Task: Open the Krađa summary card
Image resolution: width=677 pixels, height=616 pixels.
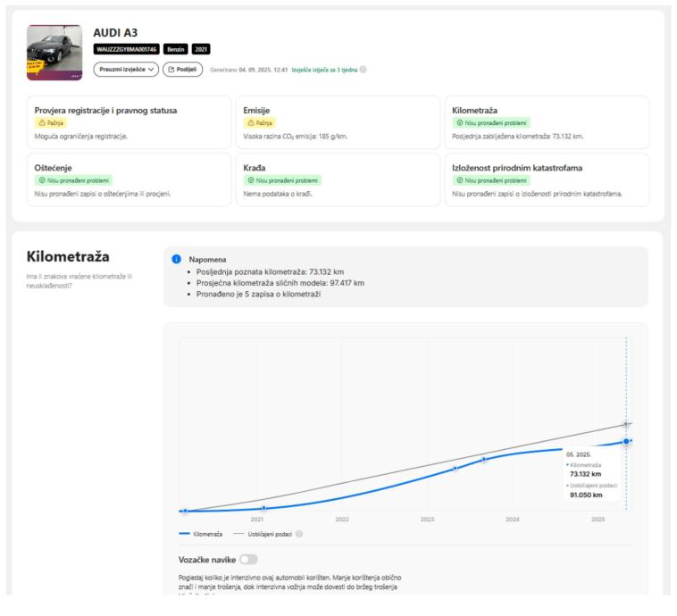Action: 338,179
